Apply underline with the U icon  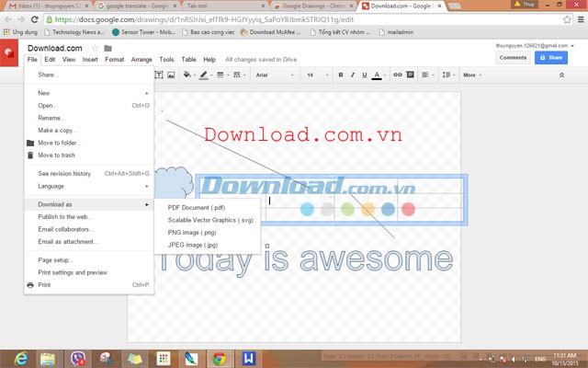[366, 75]
